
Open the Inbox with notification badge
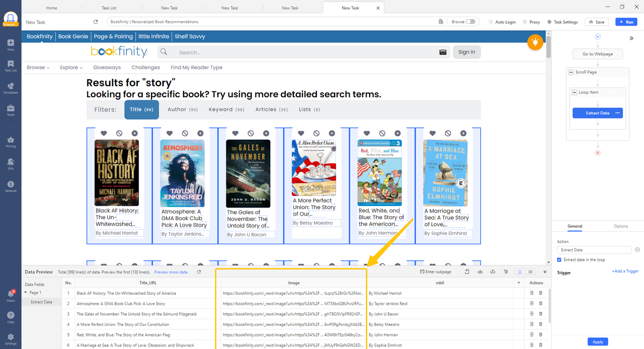[x=11, y=296]
